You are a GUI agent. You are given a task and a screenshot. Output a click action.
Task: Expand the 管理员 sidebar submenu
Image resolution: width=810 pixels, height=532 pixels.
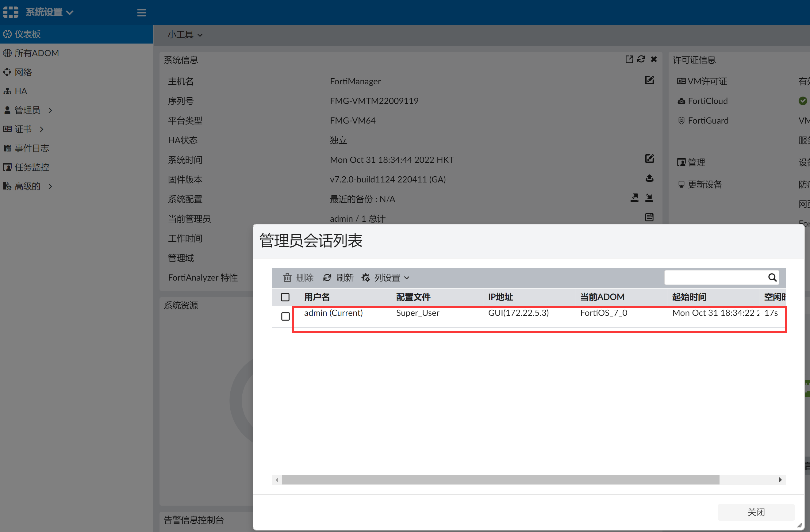coord(28,110)
